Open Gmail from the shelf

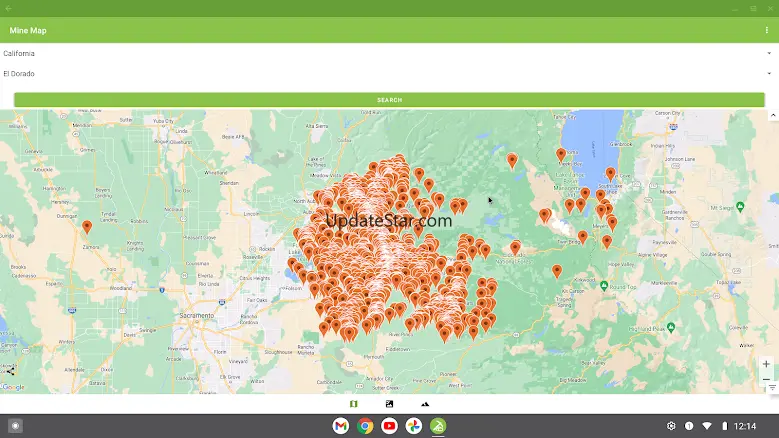[341, 426]
